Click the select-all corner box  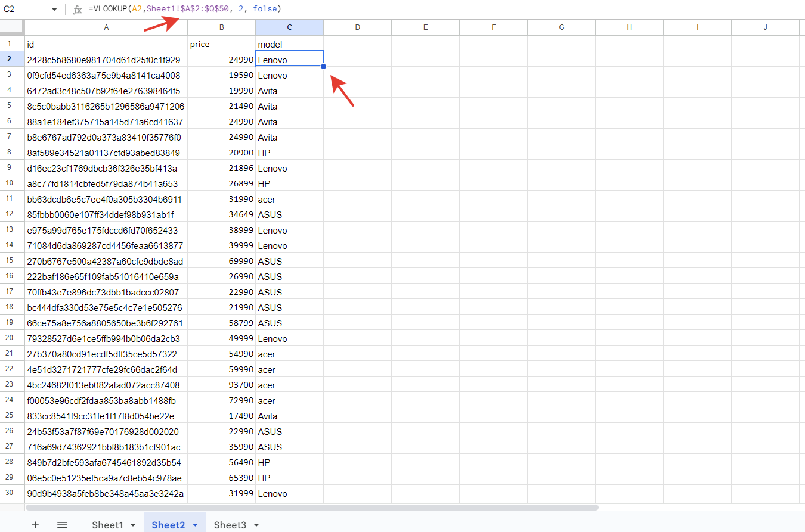coord(12,27)
